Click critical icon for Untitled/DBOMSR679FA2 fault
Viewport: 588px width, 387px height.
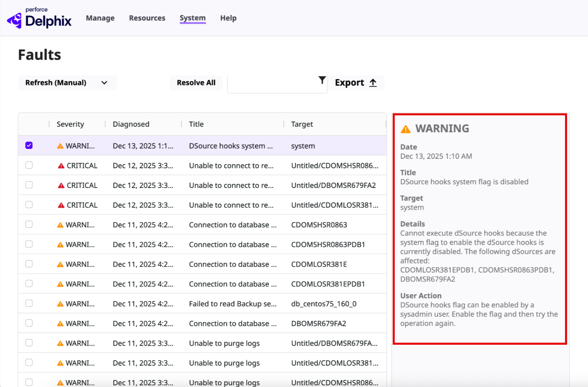tap(61, 185)
